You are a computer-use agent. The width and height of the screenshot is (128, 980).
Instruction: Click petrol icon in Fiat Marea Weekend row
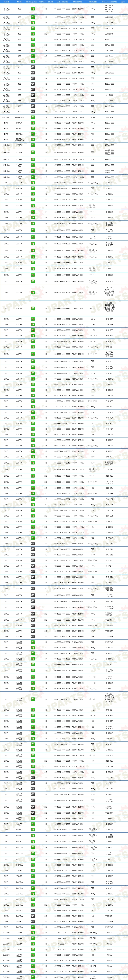pos(33,140)
